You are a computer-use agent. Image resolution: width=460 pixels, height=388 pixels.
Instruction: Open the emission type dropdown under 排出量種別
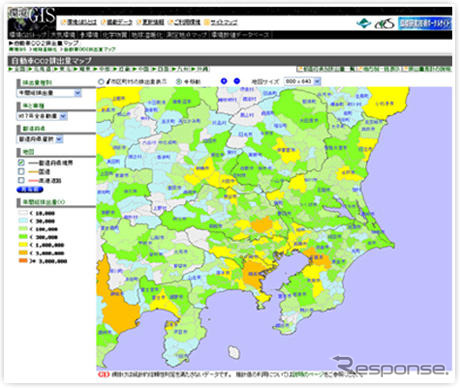click(49, 93)
